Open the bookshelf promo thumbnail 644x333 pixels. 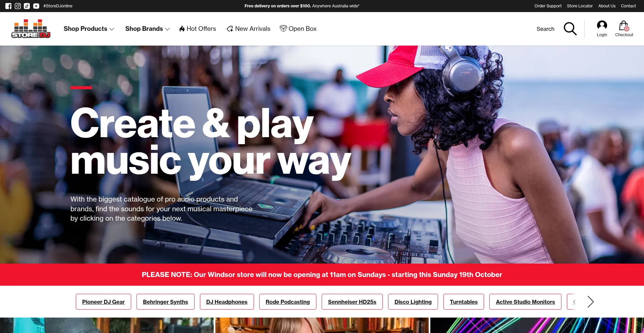click(x=322, y=325)
